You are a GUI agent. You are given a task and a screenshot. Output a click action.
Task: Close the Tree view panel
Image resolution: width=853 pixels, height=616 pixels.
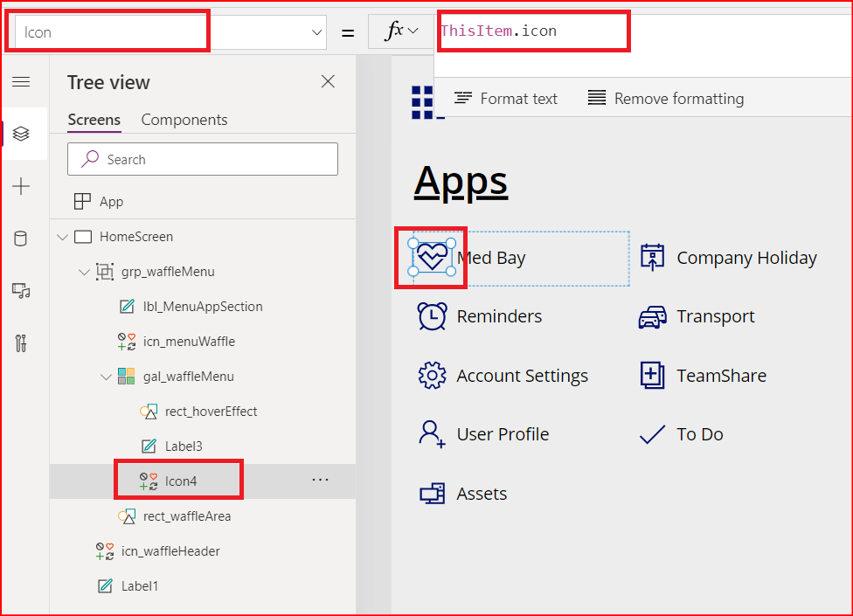pyautogui.click(x=328, y=82)
